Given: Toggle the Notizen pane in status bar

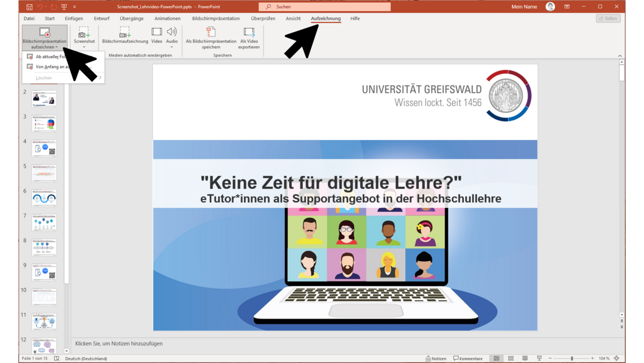Looking at the screenshot, I should coord(436,358).
